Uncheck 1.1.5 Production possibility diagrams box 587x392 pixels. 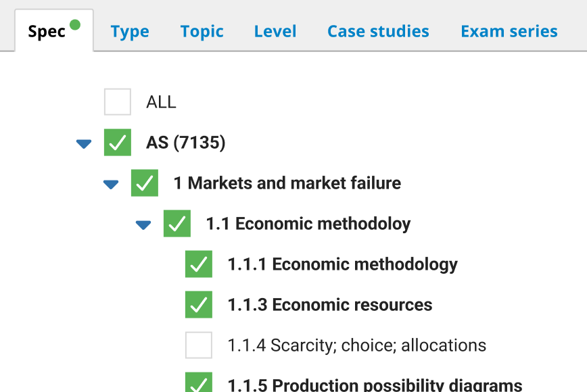pos(199,383)
